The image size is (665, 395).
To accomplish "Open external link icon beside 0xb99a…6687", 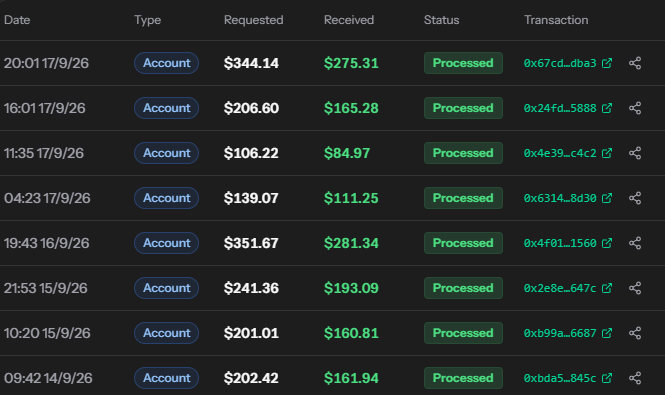I will tap(607, 333).
